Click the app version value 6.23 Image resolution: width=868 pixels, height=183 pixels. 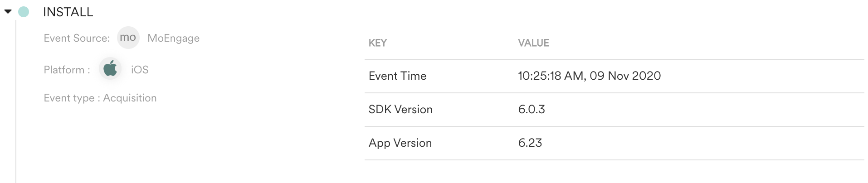(x=530, y=143)
